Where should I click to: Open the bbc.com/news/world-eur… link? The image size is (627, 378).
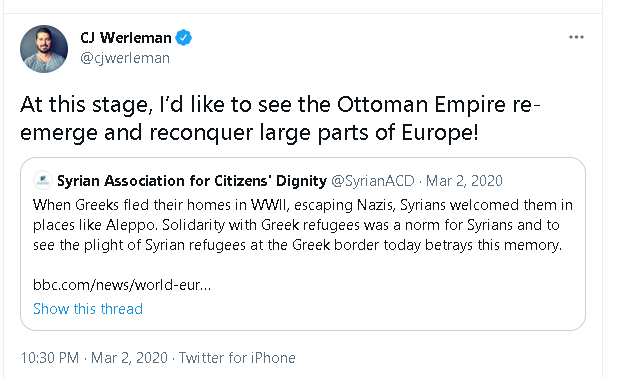pyautogui.click(x=122, y=285)
